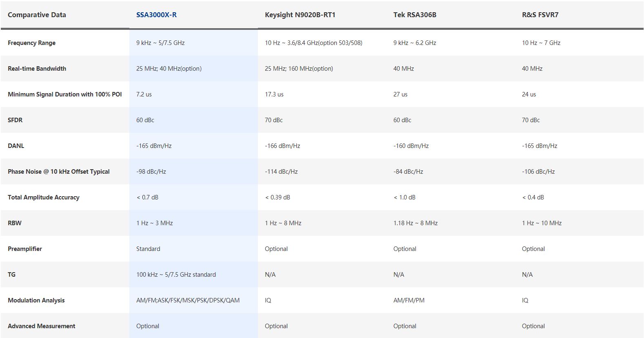
Task: Select the '17.3 us' value
Action: [x=274, y=94]
